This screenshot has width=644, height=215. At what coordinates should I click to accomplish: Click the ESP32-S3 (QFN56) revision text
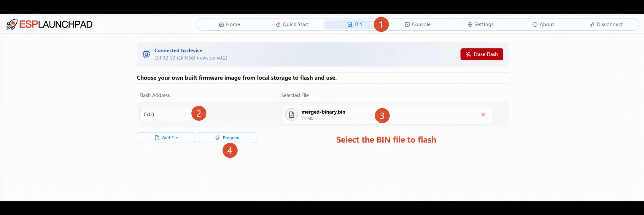pos(191,58)
